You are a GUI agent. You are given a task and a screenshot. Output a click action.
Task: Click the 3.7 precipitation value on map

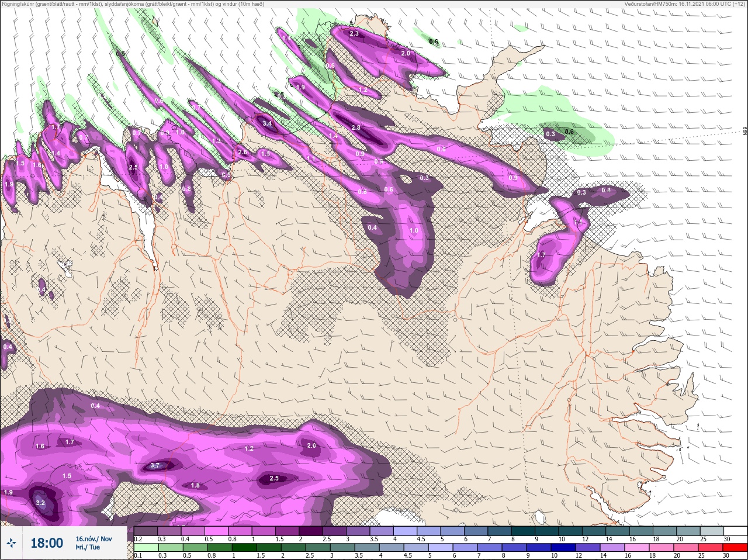(155, 465)
